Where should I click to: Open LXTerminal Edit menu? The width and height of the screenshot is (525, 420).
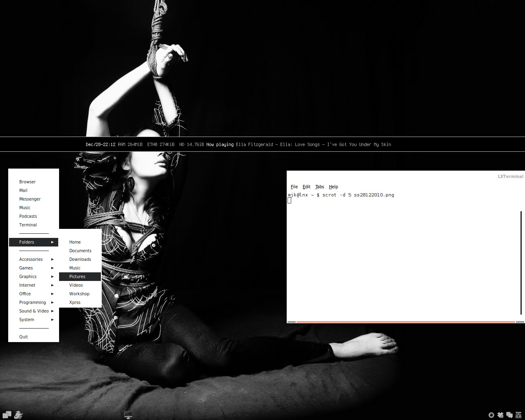pos(306,187)
